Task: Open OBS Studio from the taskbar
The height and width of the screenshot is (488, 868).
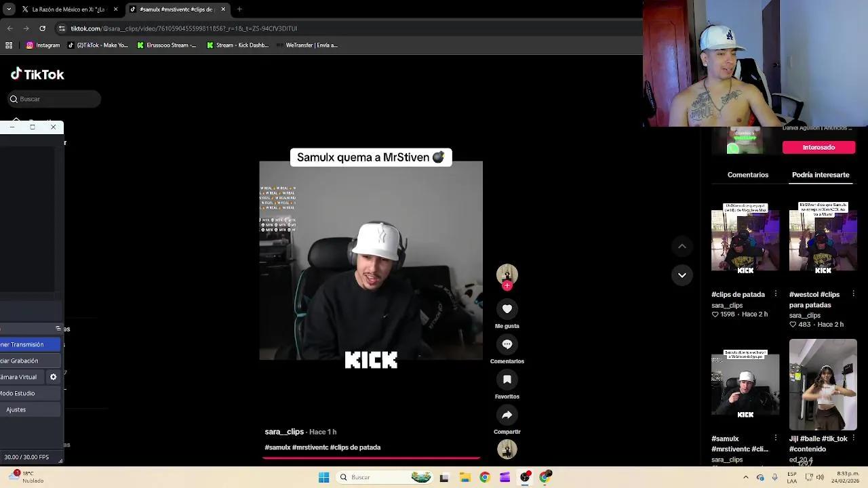Action: coord(525,477)
